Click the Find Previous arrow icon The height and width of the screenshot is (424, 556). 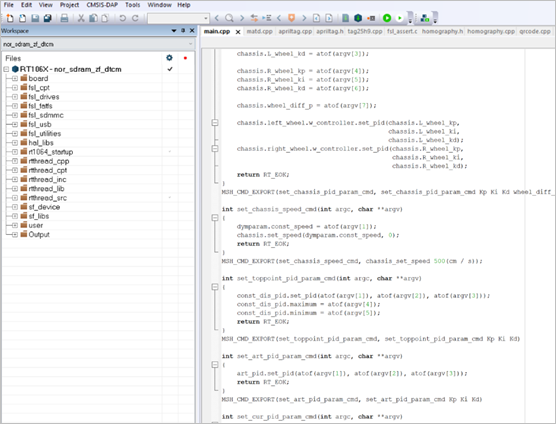217,18
